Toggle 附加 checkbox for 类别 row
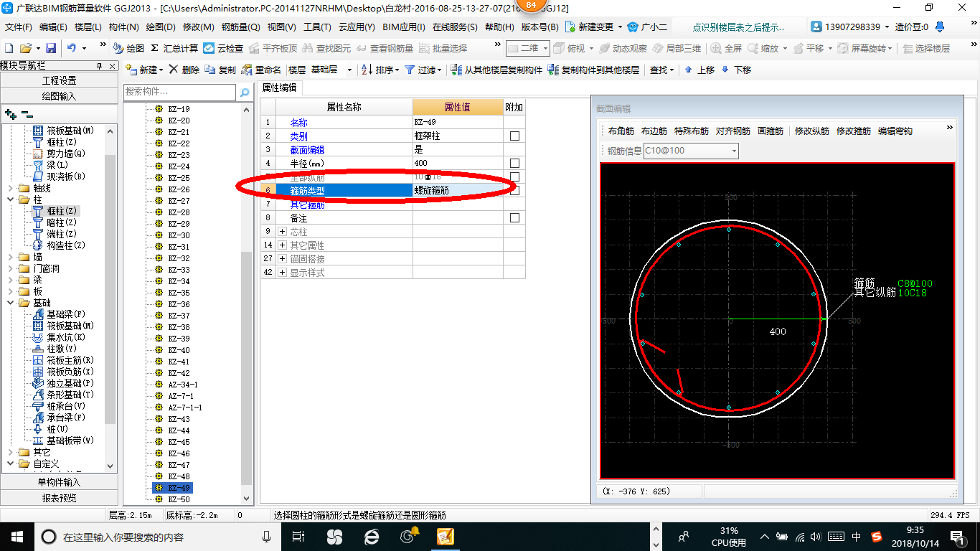Viewport: 980px width, 551px height. (x=514, y=136)
